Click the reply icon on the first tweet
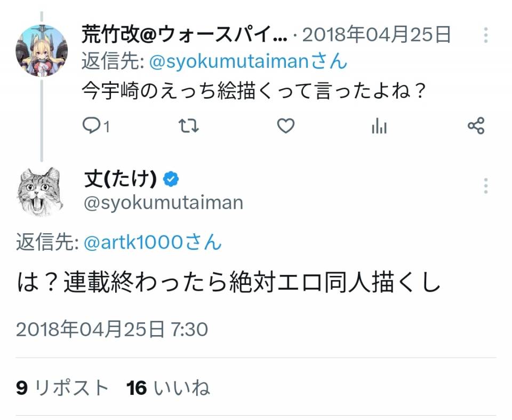The image size is (512, 420). tap(92, 126)
